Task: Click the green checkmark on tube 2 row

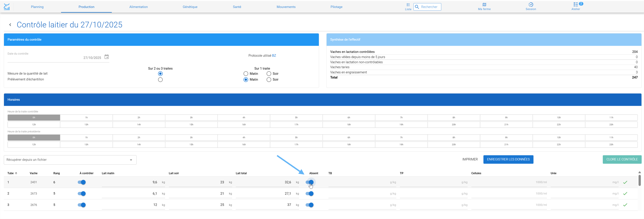Action: tap(625, 194)
